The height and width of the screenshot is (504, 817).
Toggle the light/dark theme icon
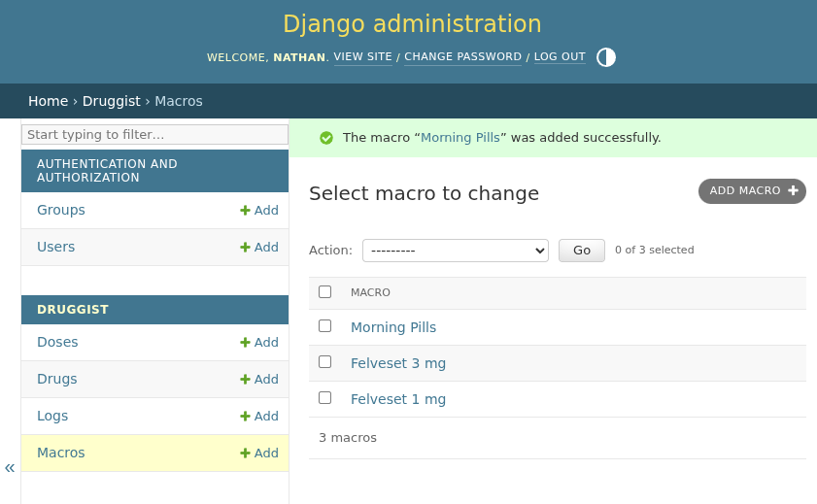[605, 57]
